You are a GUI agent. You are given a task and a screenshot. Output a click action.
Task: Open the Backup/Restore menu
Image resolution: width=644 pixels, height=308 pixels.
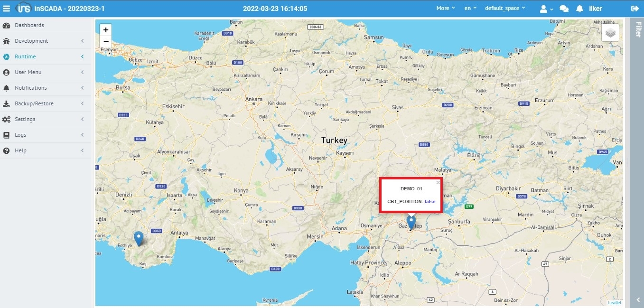(34, 103)
